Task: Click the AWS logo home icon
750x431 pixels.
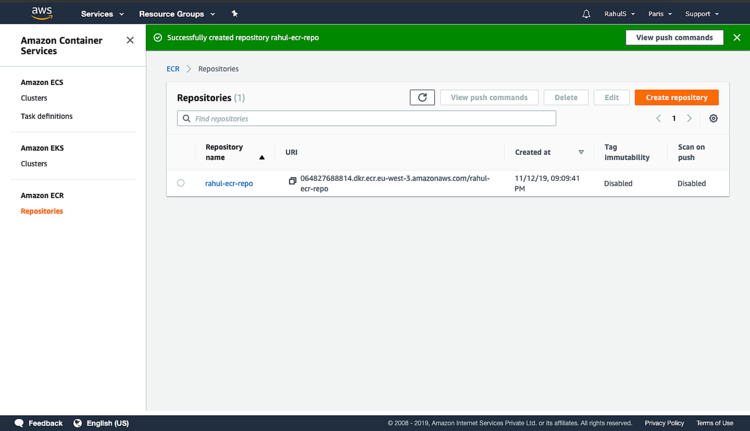Action: 42,13
